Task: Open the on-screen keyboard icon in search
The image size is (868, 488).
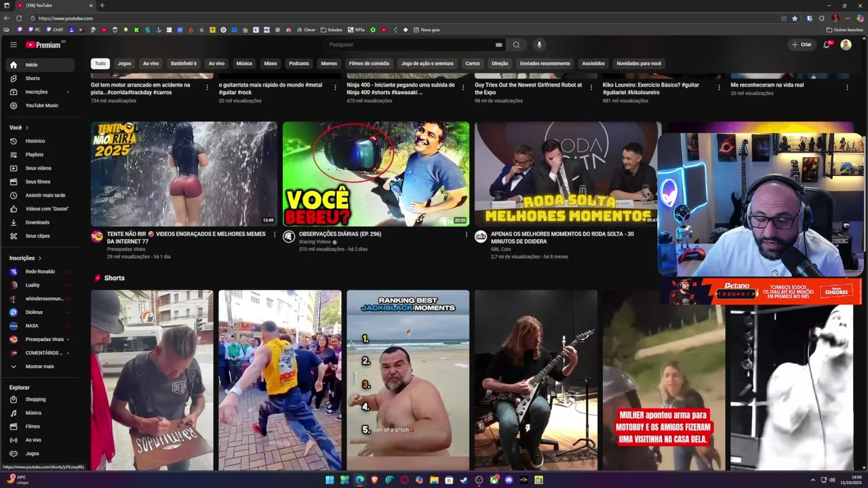Action: (499, 45)
